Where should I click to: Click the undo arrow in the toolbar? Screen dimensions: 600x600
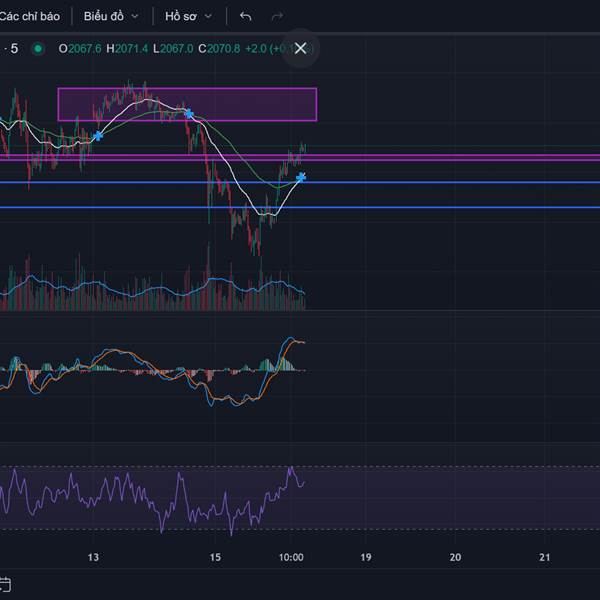pyautogui.click(x=246, y=16)
